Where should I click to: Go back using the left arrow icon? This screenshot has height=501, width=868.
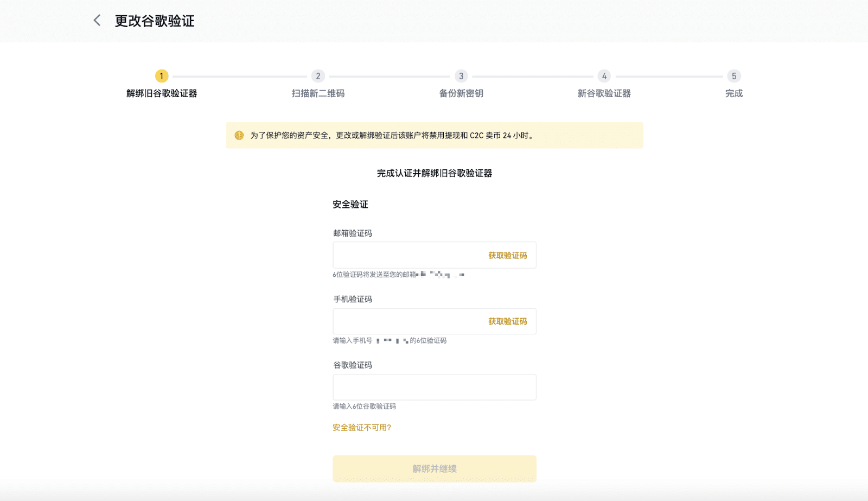coord(97,21)
